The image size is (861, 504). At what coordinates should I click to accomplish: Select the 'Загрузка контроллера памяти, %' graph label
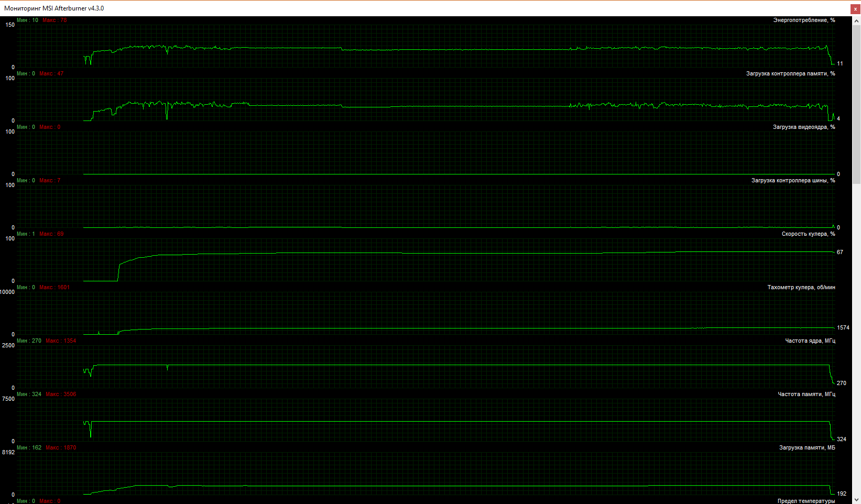pos(790,73)
